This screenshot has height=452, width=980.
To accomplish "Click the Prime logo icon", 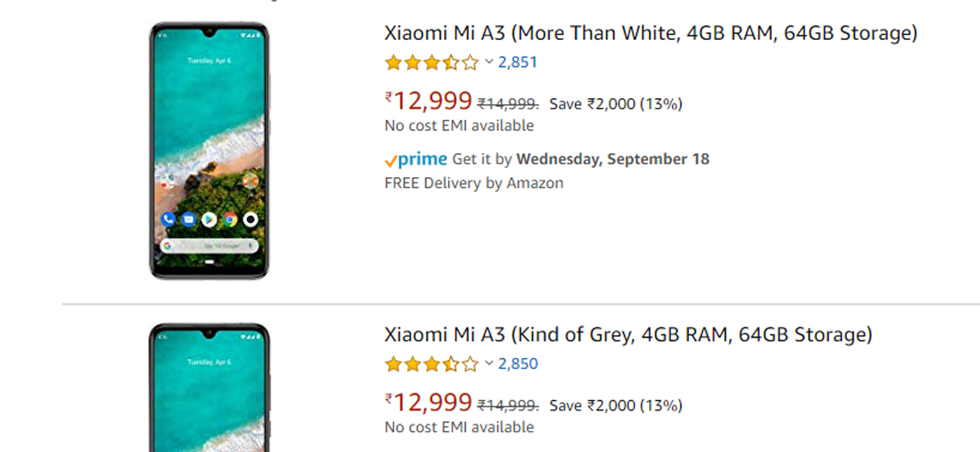I will coord(415,160).
